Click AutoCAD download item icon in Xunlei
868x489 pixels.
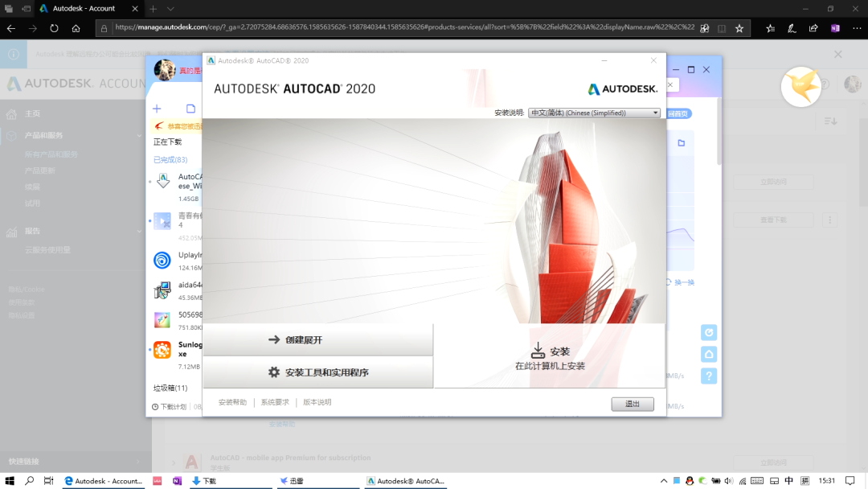pos(162,180)
